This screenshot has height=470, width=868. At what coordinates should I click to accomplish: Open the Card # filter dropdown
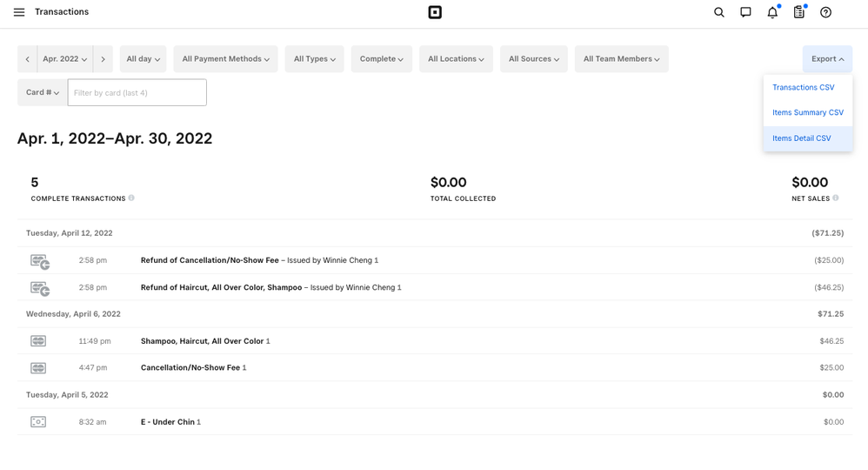coord(43,92)
